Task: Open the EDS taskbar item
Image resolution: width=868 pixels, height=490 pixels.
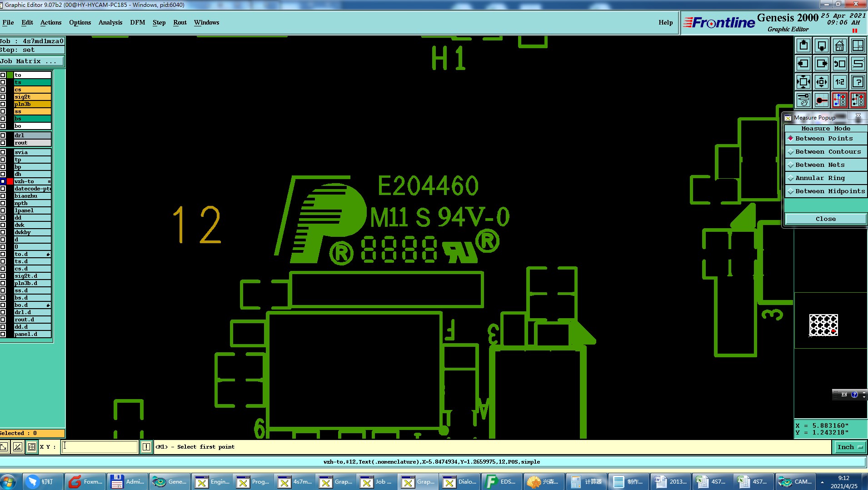Action: click(x=501, y=482)
